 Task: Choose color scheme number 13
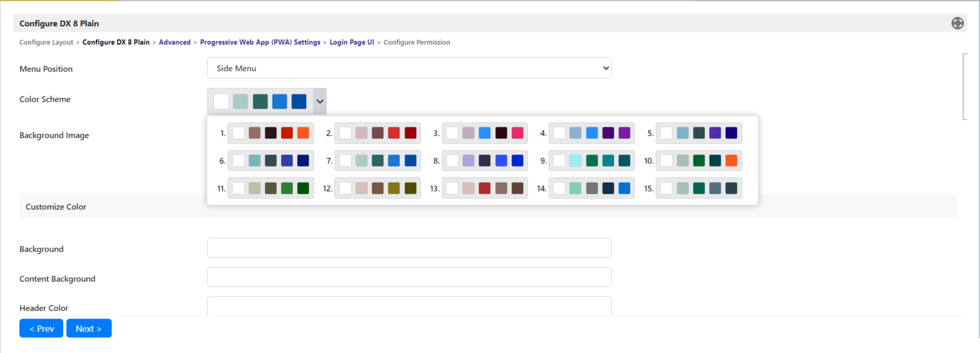click(x=485, y=189)
